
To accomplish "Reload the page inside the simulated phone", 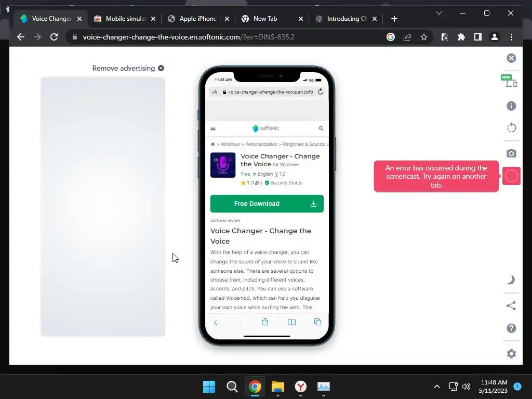I will (320, 91).
